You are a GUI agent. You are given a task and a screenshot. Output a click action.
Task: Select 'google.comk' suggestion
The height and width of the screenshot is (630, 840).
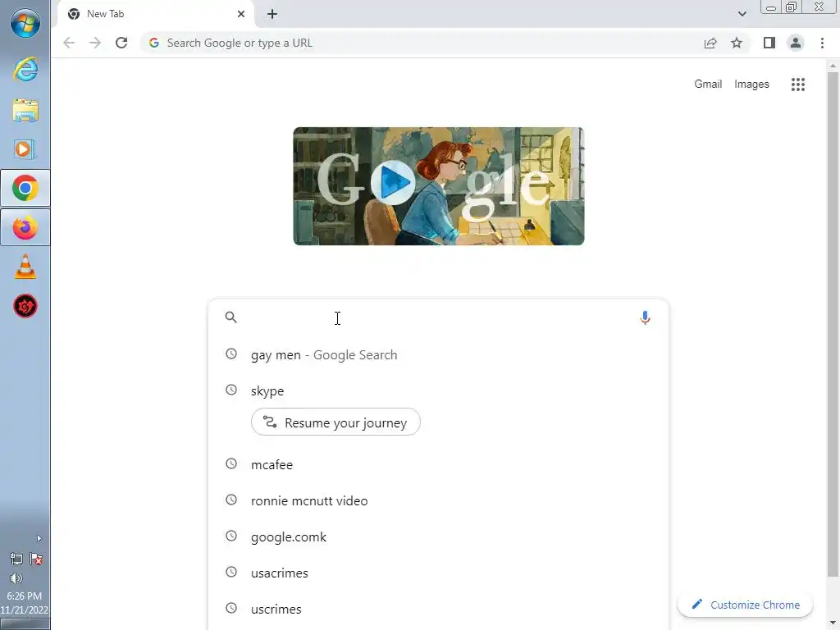coord(438,536)
